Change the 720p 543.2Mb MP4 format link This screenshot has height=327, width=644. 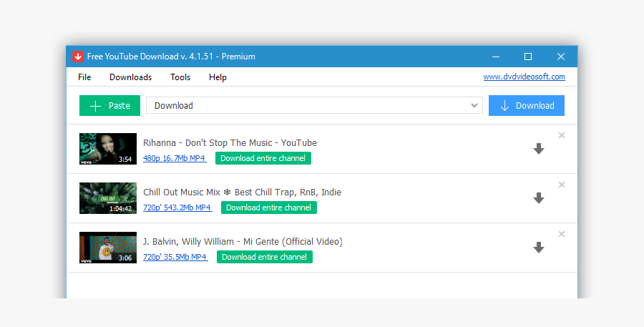point(177,208)
